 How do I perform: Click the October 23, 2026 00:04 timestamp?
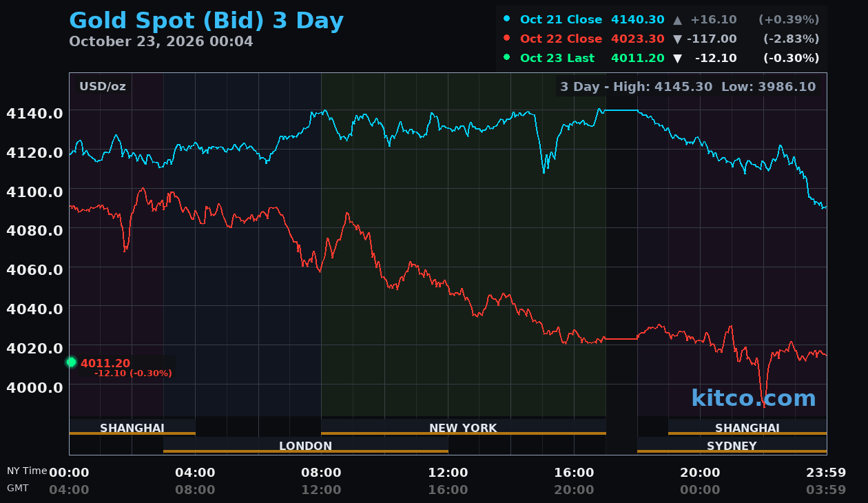pos(161,41)
